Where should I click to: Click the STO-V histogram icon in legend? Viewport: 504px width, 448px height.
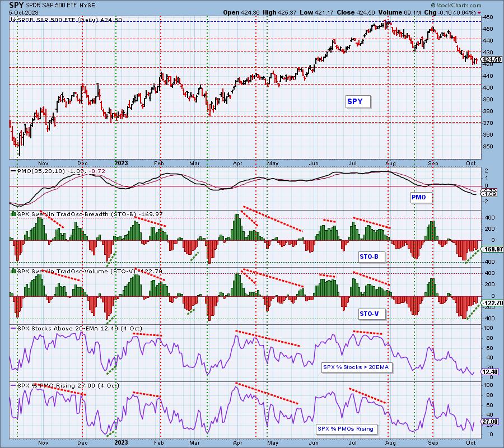pyautogui.click(x=13, y=271)
